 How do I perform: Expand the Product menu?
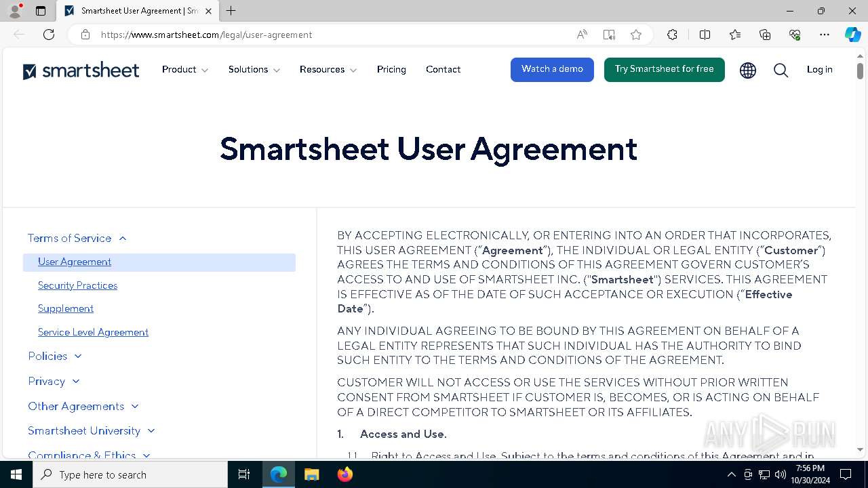coord(185,69)
